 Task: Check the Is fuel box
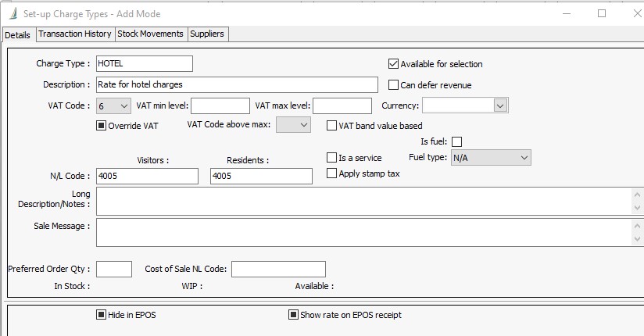pos(457,141)
